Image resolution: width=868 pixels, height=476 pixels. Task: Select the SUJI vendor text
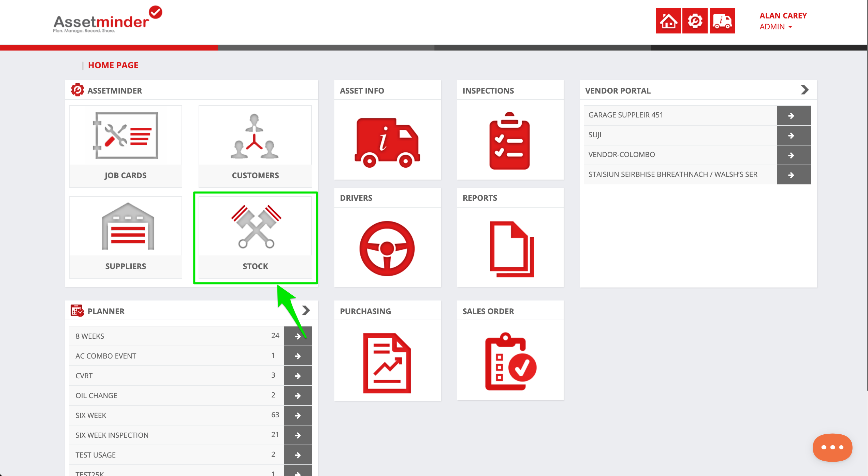595,135
